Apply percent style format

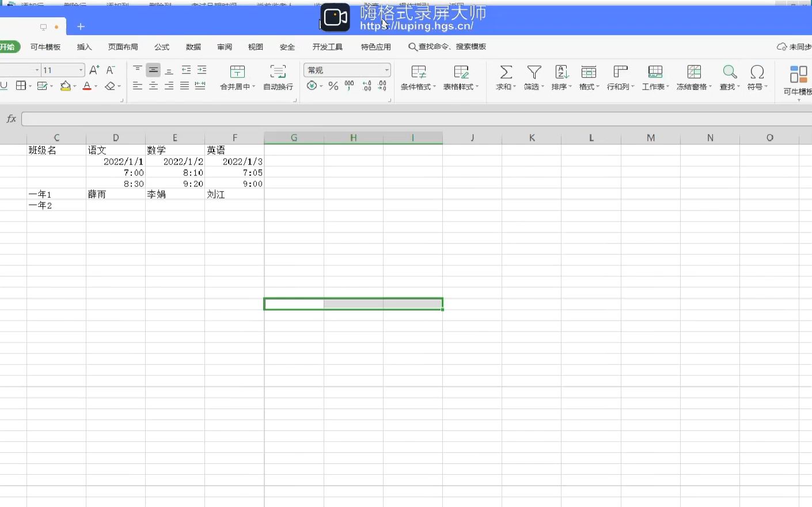pos(333,86)
